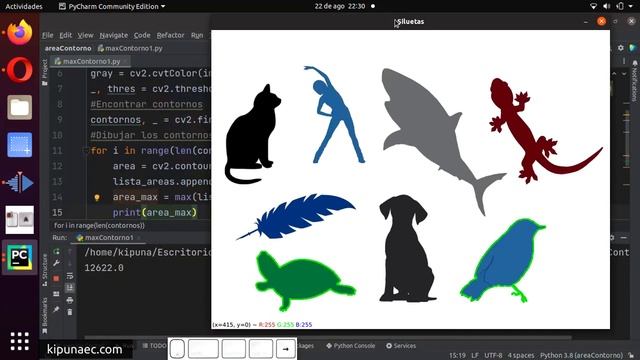Open the Python Console tab
Screen dimensions: 640x360
pos(350,346)
